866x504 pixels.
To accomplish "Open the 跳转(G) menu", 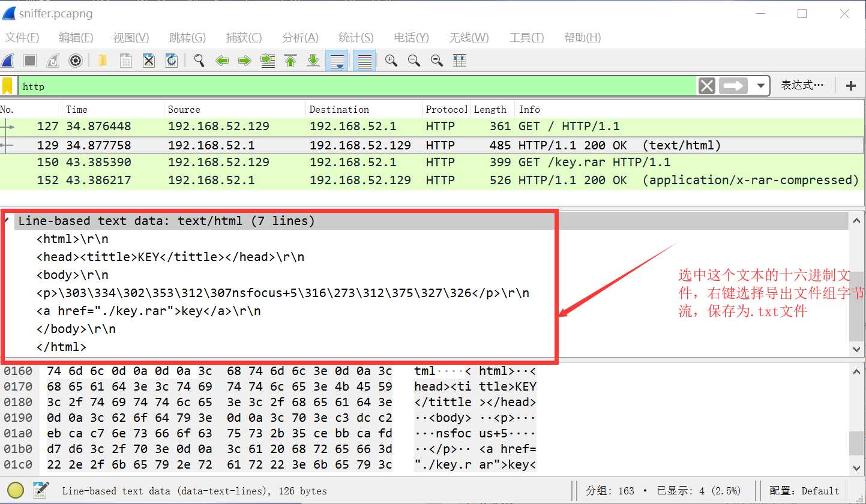I will pos(187,38).
